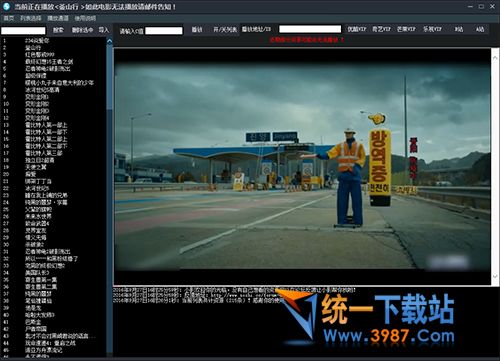This screenshot has width=500, height=361.
Task: Click the red warning notice text
Action: tap(307, 40)
